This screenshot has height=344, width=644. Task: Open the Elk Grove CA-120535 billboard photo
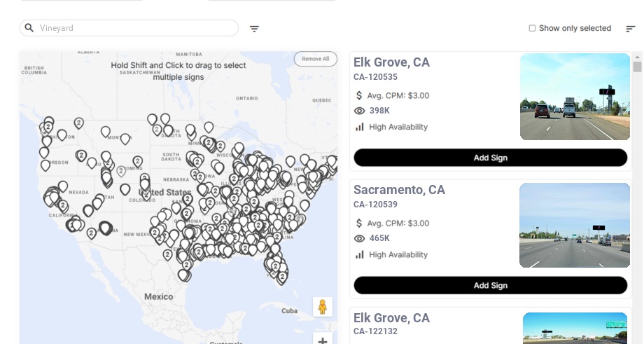point(575,97)
